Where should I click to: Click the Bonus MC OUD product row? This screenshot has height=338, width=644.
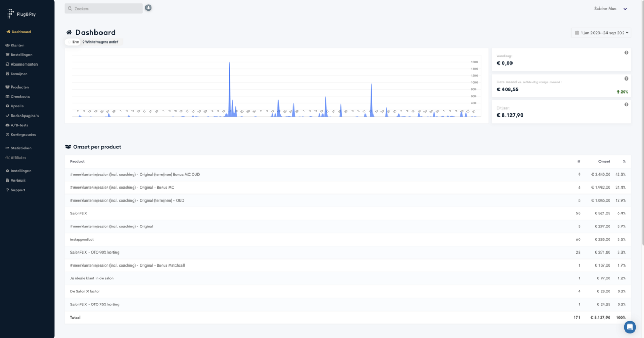click(x=348, y=175)
